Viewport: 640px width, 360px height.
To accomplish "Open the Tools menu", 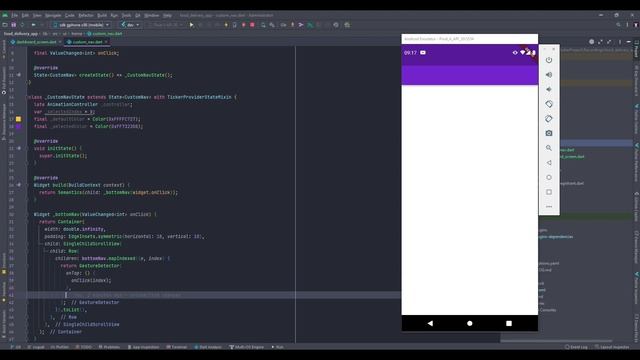I will point(127,16).
